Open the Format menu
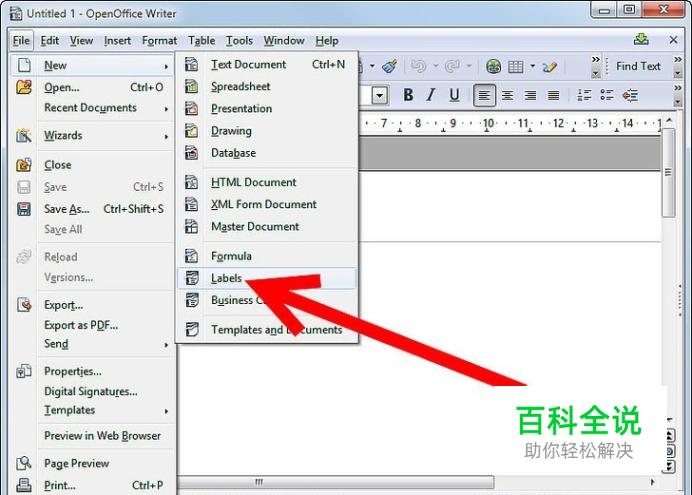Viewport: 692px width, 495px height. [x=159, y=41]
